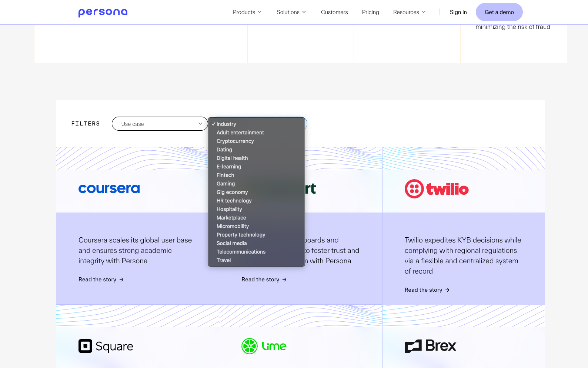Select Property technology industry
588x368 pixels.
[x=256, y=235]
